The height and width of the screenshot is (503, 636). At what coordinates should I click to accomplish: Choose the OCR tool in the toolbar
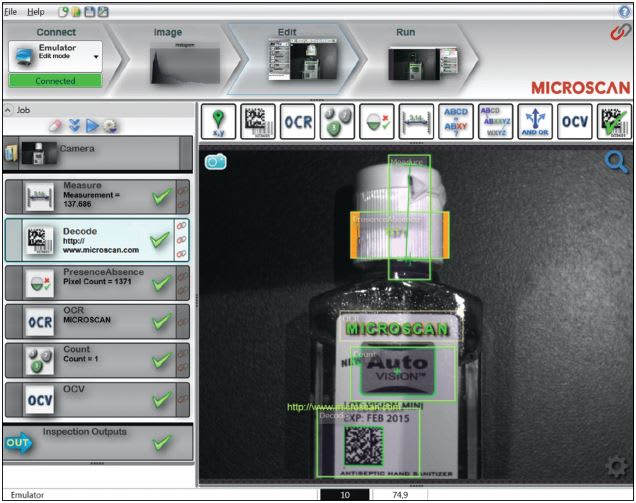click(x=297, y=121)
